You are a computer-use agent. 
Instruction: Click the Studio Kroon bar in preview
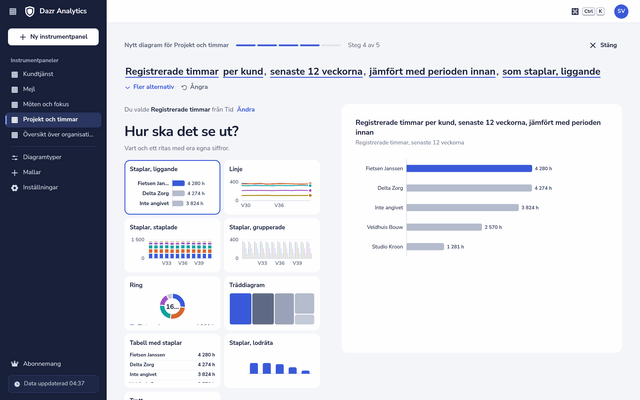(x=425, y=247)
